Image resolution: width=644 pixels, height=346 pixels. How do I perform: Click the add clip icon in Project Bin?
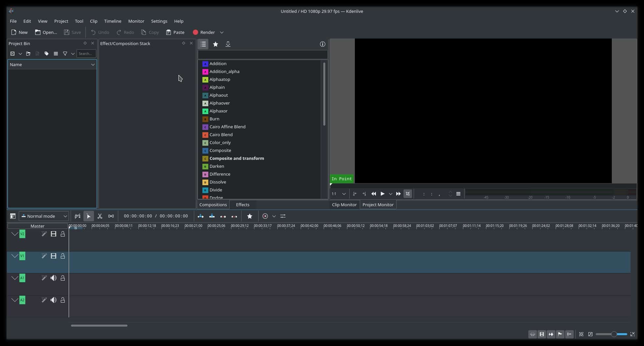coord(12,53)
